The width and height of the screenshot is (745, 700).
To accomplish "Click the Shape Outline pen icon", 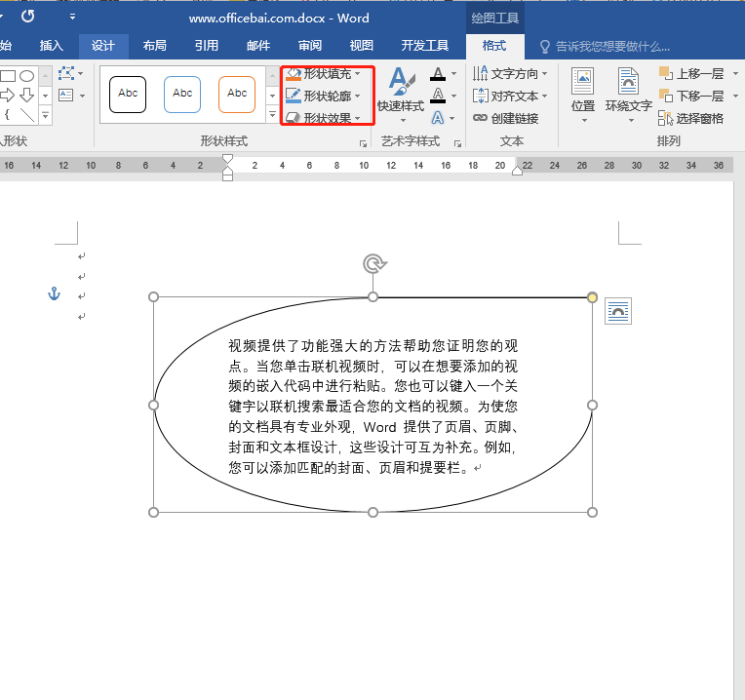I will click(294, 96).
